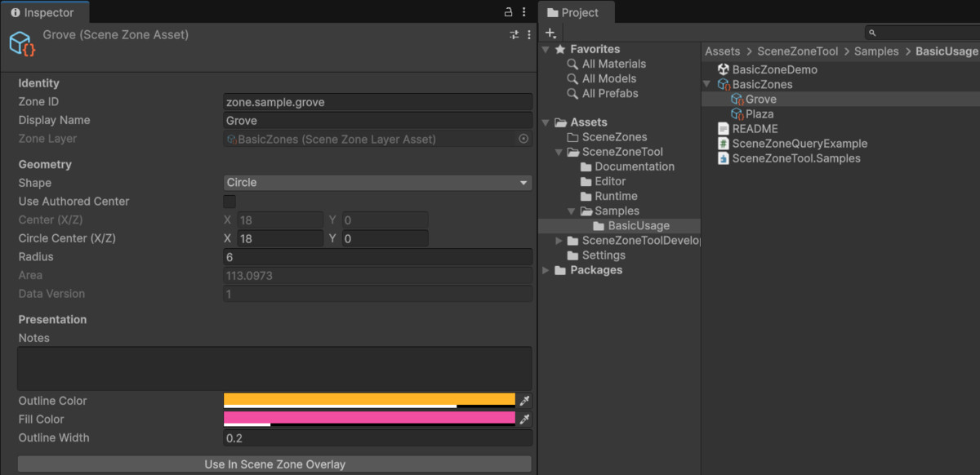This screenshot has height=475, width=980.
Task: Click the Display Name field
Action: click(378, 120)
